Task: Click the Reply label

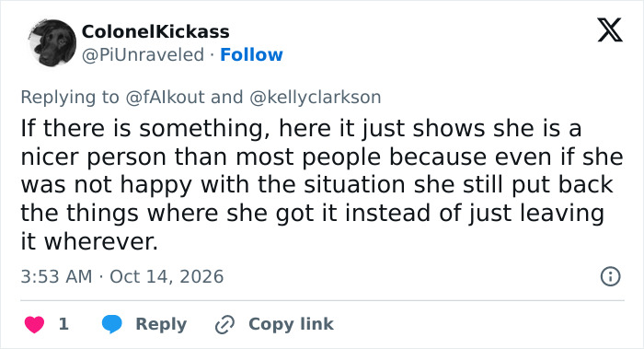Action: coord(161,324)
